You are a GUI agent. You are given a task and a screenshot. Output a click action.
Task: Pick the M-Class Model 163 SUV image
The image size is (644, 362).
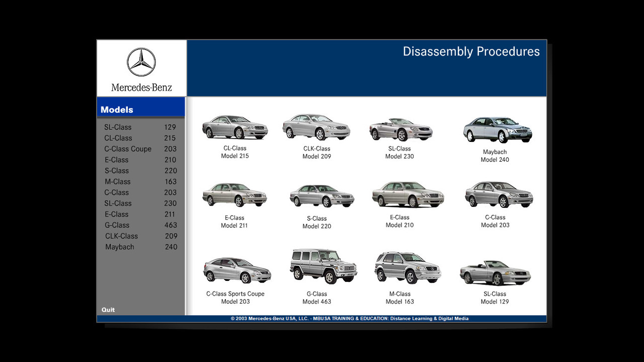pyautogui.click(x=408, y=267)
